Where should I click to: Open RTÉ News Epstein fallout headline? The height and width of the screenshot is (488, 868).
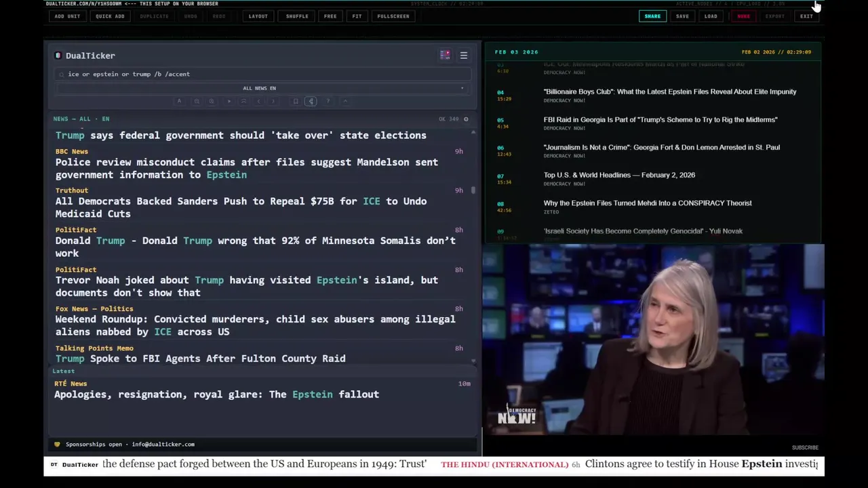pyautogui.click(x=216, y=394)
